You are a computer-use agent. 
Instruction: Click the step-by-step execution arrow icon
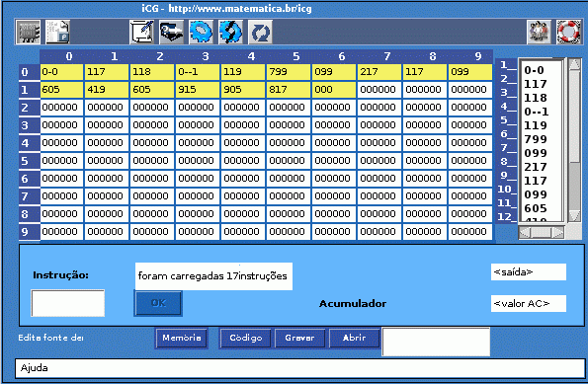coord(171,32)
